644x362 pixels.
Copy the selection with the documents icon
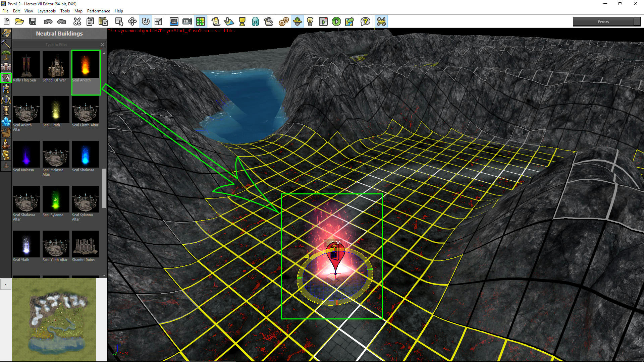click(90, 22)
